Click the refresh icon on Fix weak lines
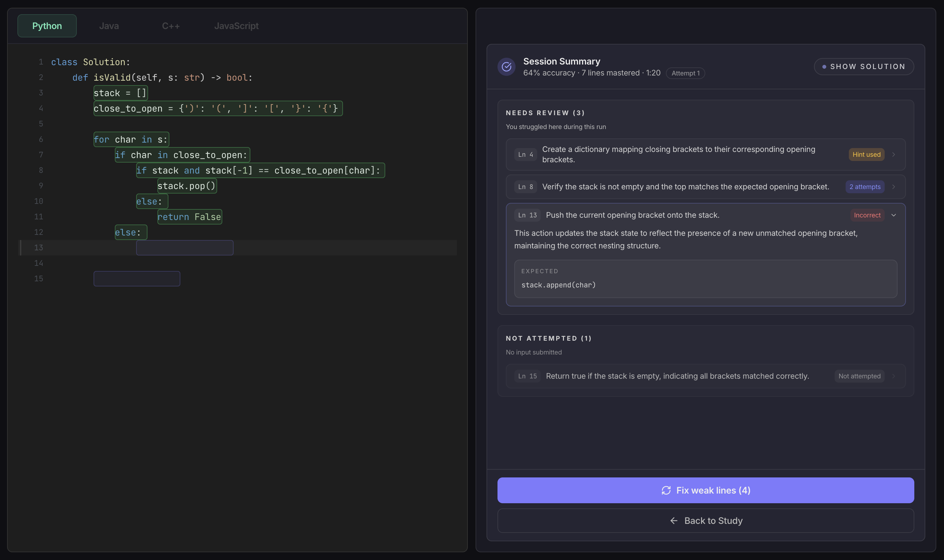The image size is (944, 560). coord(666,490)
